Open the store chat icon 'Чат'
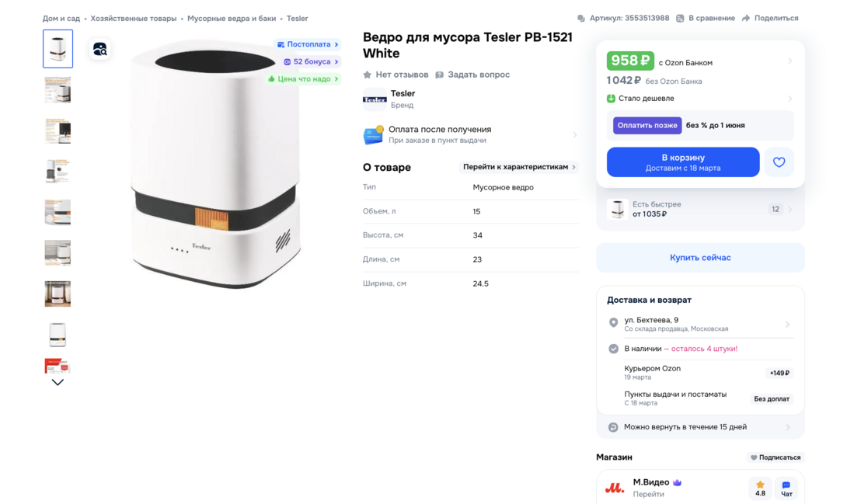The image size is (847, 504). point(786,488)
